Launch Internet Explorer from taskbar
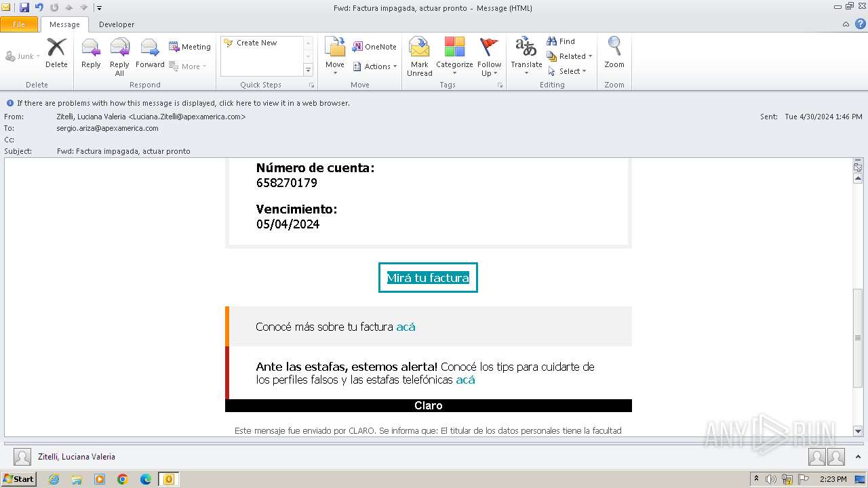The width and height of the screenshot is (868, 488). coord(54,479)
